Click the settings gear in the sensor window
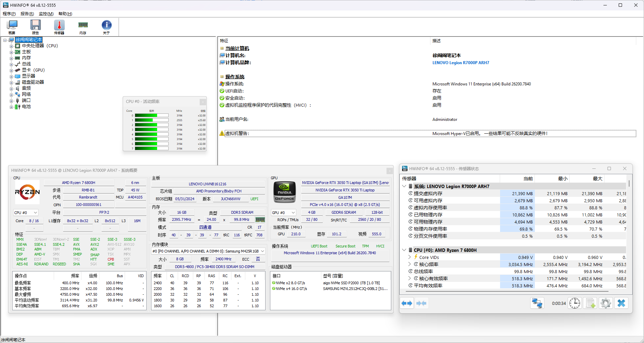The image size is (644, 343). (x=605, y=303)
